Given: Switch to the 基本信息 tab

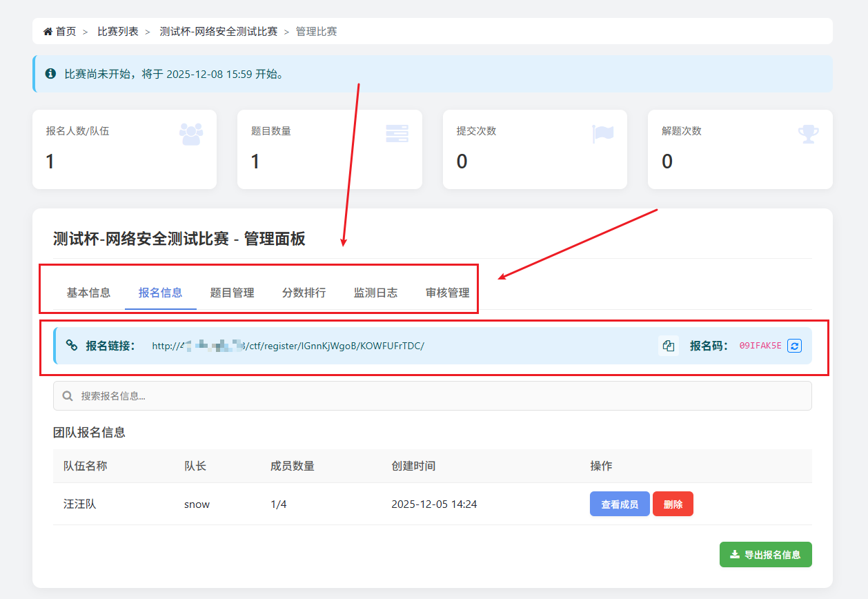Looking at the screenshot, I should click(x=88, y=293).
